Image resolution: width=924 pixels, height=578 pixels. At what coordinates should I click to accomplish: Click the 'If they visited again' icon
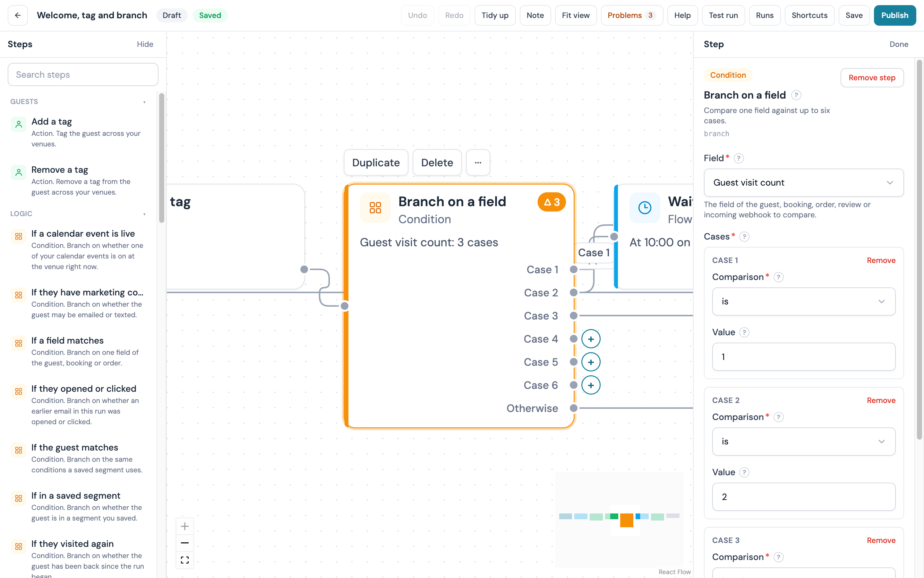click(x=18, y=547)
